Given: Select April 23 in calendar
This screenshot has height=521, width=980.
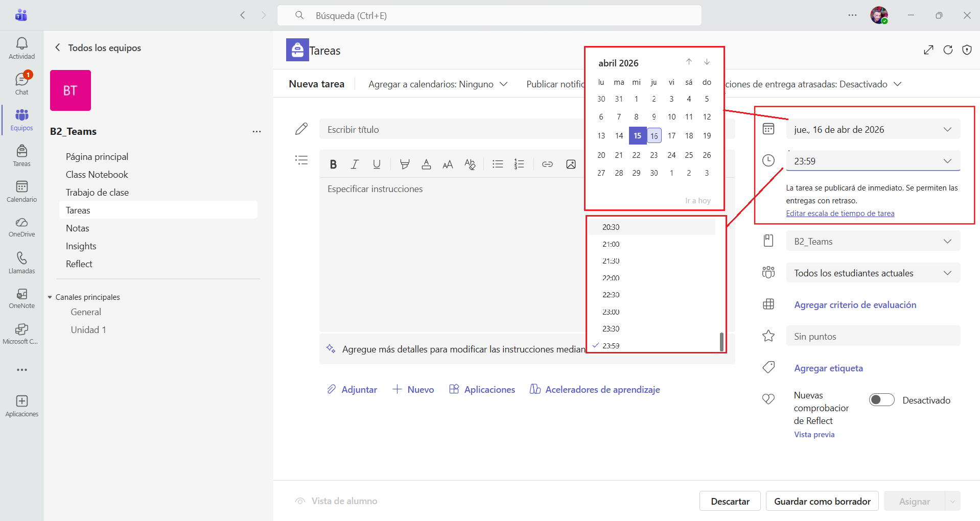Looking at the screenshot, I should 654,155.
